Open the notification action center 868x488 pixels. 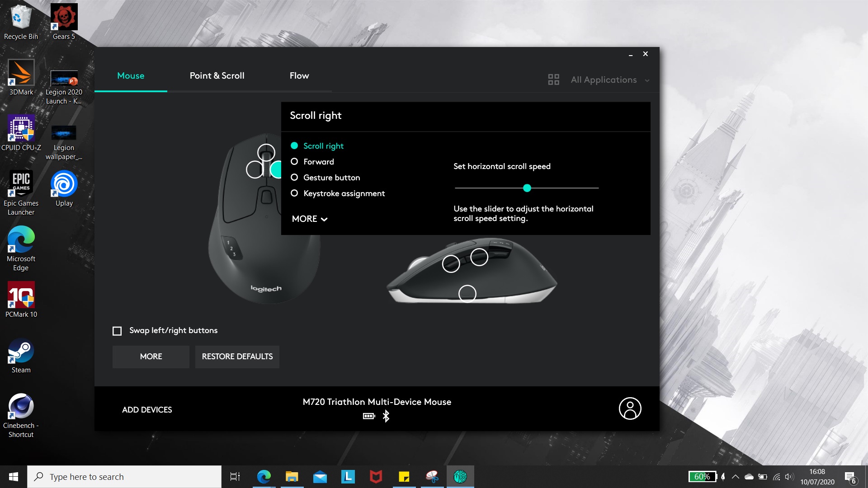tap(850, 477)
